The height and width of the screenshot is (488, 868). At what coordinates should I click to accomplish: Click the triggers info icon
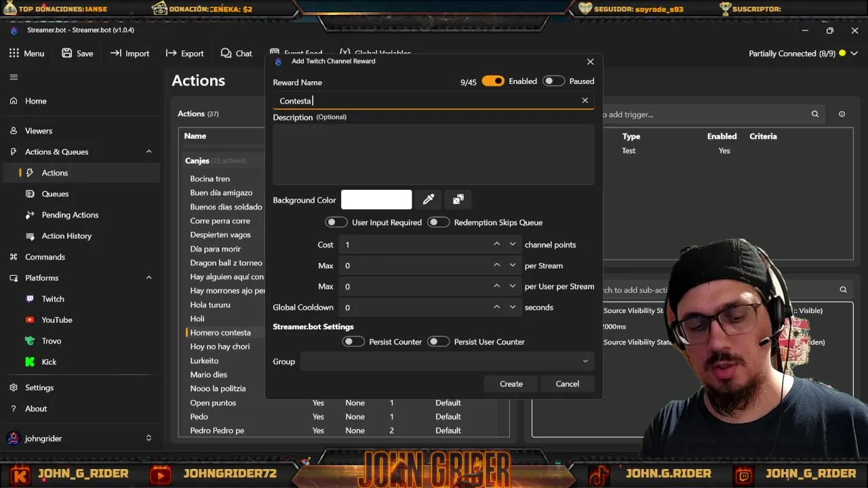[x=842, y=115]
